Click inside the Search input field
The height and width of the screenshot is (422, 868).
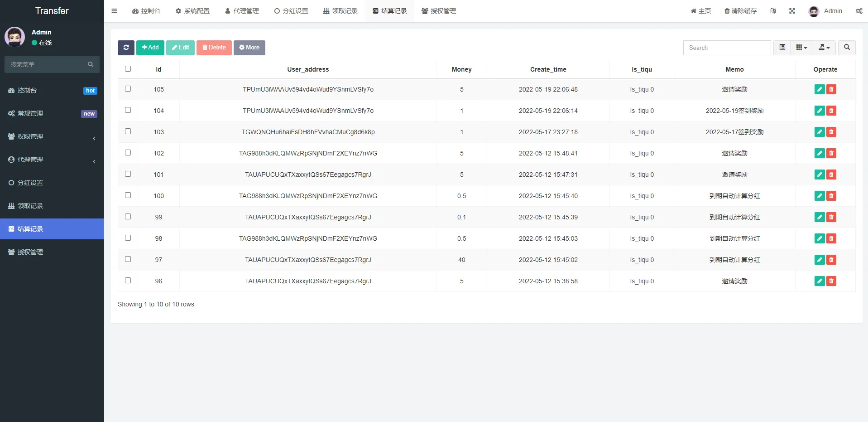(x=727, y=48)
